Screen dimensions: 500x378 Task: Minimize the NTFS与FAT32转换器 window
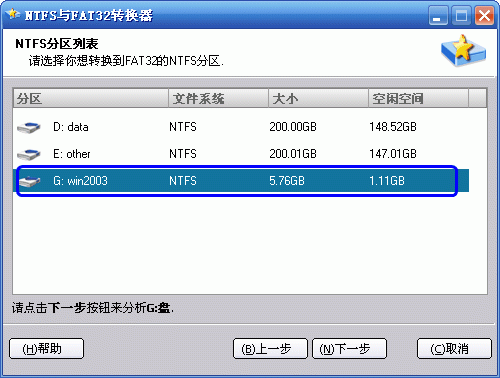(438, 16)
